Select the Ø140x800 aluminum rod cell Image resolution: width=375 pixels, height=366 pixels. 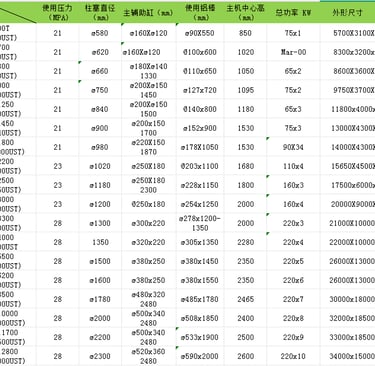point(200,109)
